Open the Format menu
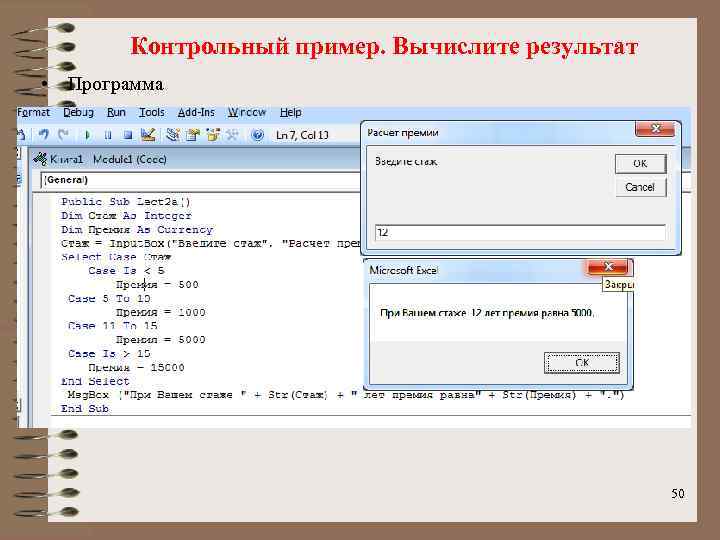Image resolution: width=720 pixels, height=540 pixels. pos(33,112)
